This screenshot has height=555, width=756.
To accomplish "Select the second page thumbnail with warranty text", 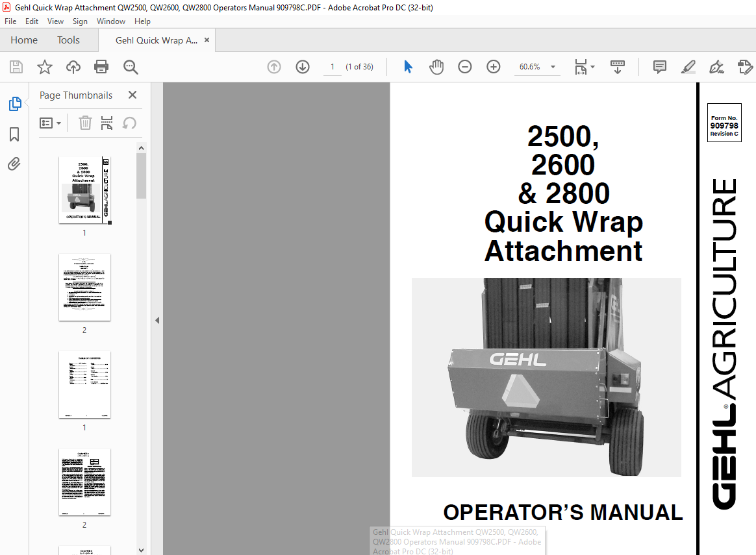I will click(85, 288).
